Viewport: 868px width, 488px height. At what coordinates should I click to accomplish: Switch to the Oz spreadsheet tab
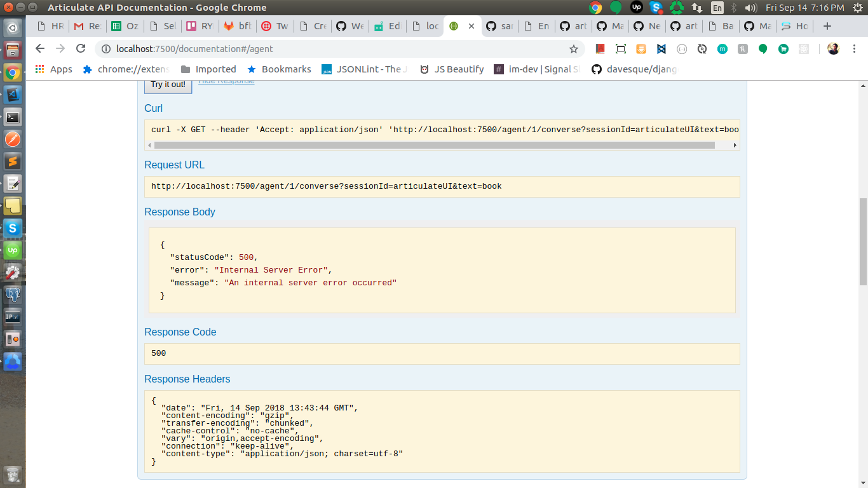point(125,26)
